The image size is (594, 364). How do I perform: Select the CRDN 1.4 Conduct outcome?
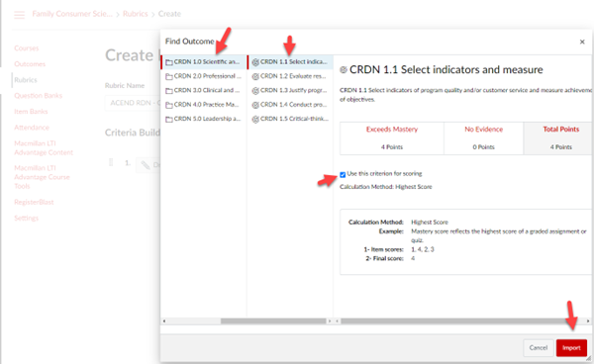[x=290, y=105]
